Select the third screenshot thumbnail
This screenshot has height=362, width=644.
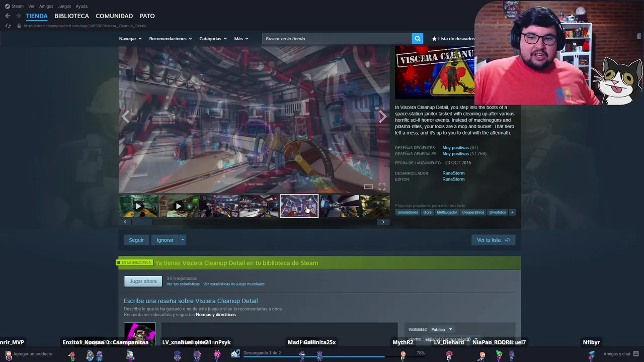219,206
